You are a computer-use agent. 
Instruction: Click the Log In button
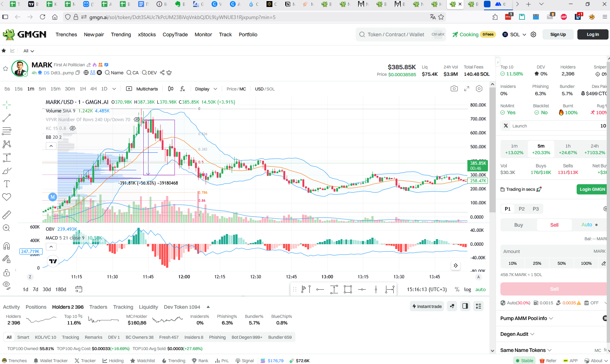tap(593, 34)
